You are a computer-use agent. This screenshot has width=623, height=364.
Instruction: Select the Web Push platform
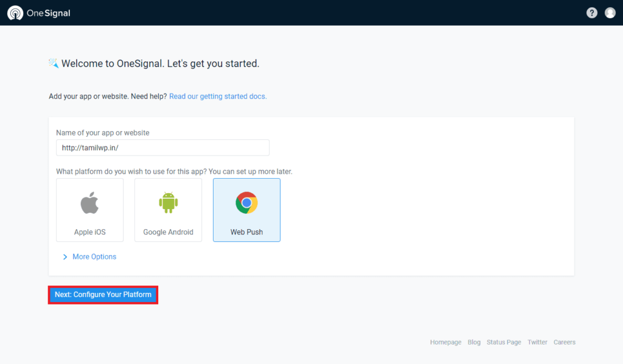pyautogui.click(x=247, y=210)
